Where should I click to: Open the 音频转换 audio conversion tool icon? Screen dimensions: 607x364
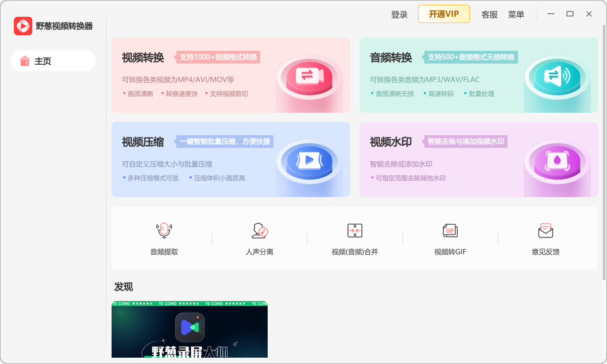tap(557, 75)
